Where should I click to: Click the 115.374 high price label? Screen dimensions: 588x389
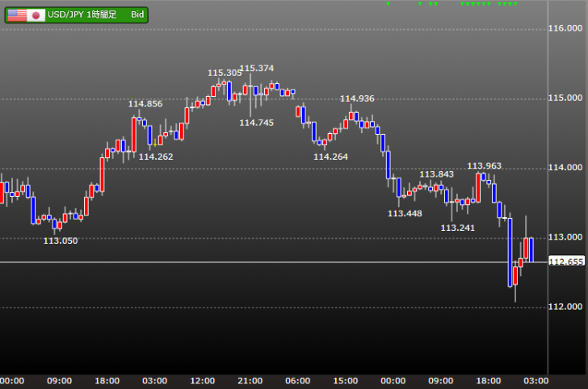(x=256, y=68)
